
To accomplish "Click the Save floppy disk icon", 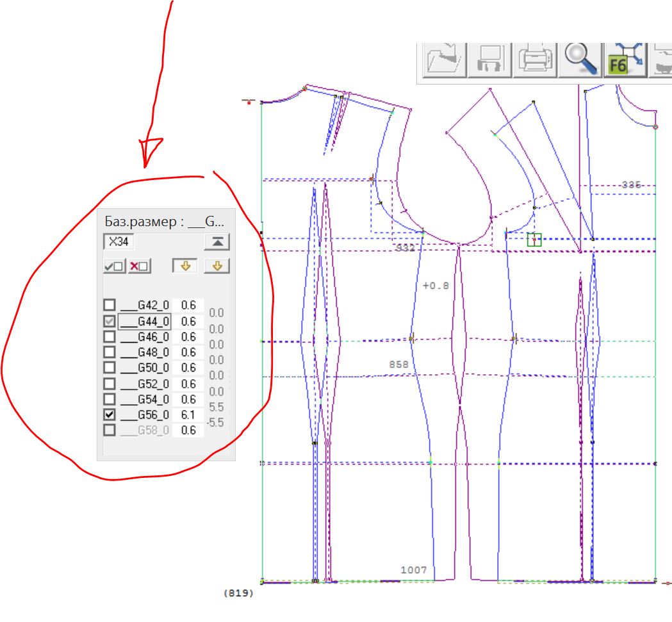I will (x=490, y=60).
